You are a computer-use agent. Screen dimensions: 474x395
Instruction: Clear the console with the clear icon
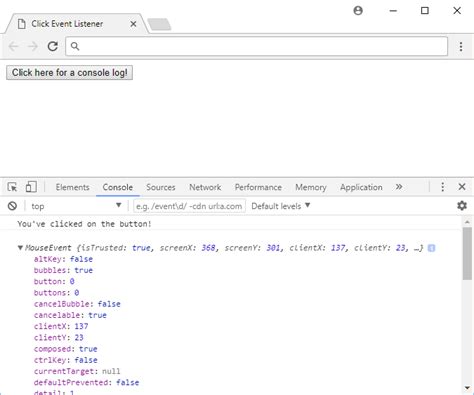point(12,206)
